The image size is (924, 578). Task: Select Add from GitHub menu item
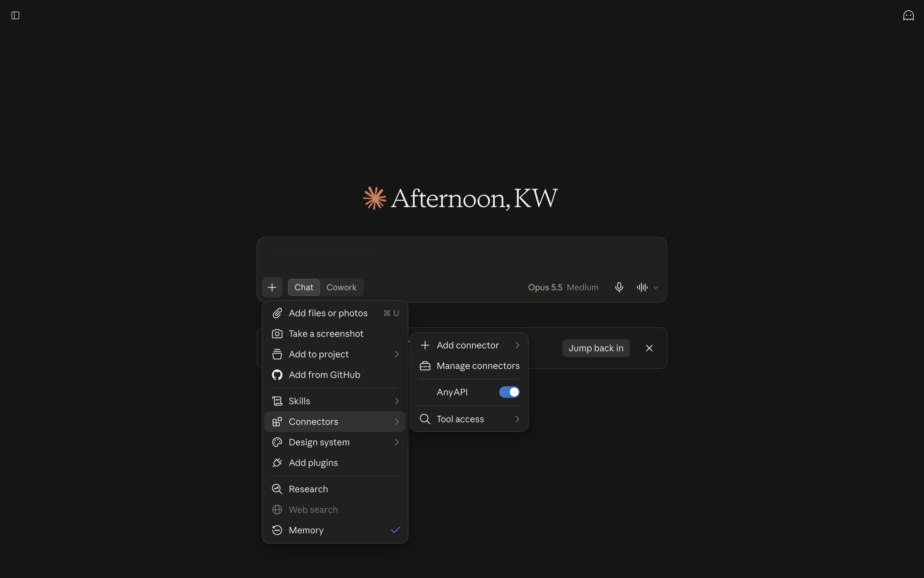tap(335, 375)
